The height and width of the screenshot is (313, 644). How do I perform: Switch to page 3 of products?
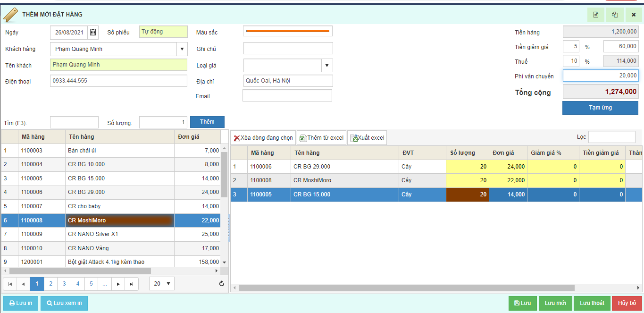tap(64, 284)
